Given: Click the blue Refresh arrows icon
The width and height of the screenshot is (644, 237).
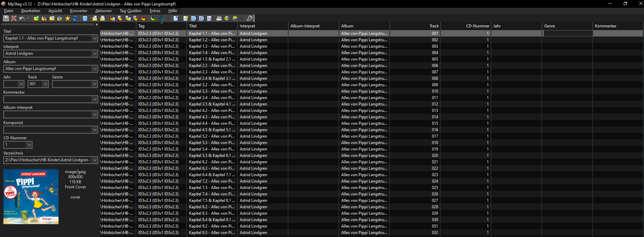Looking at the screenshot, I should [x=75, y=18].
